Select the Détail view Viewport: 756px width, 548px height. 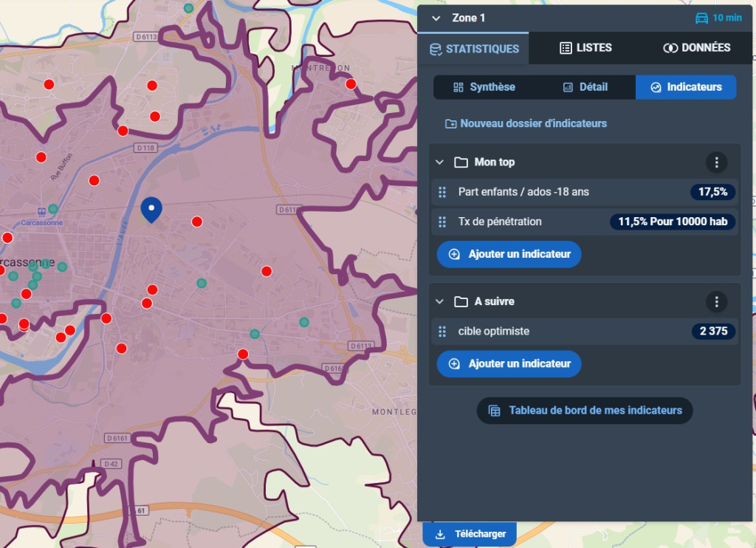[585, 87]
